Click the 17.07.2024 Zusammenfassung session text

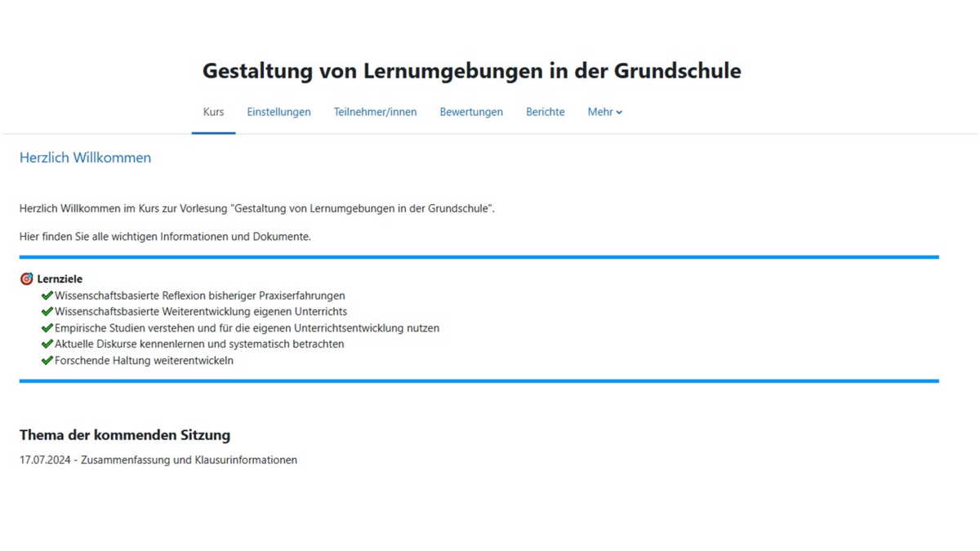point(158,460)
